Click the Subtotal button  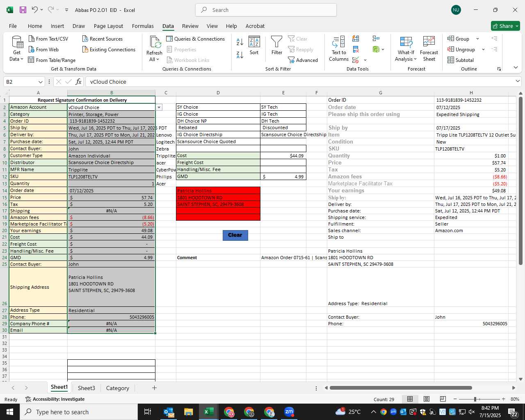click(461, 60)
